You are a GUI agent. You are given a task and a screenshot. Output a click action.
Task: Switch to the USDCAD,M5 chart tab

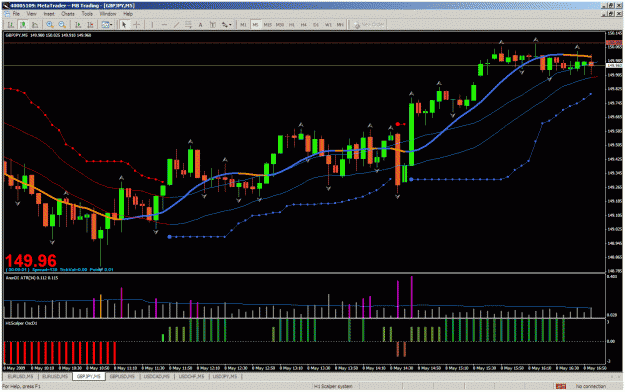click(x=157, y=376)
